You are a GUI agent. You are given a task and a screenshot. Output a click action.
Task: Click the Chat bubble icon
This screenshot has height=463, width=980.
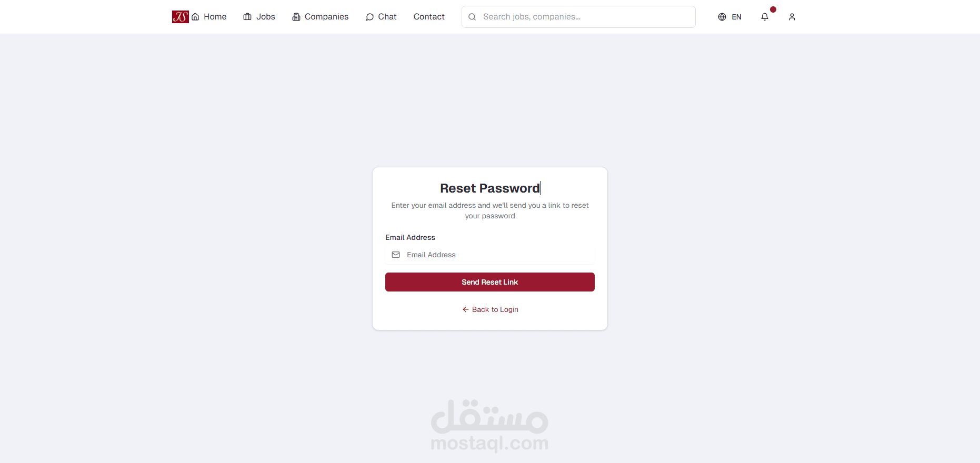(x=369, y=17)
